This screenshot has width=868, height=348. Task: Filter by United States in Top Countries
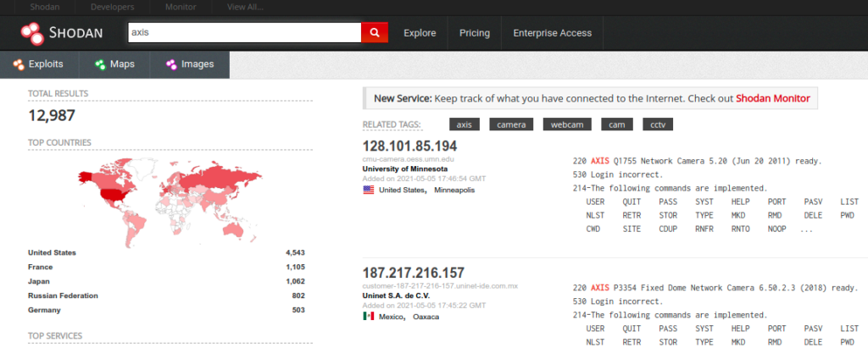tap(52, 252)
